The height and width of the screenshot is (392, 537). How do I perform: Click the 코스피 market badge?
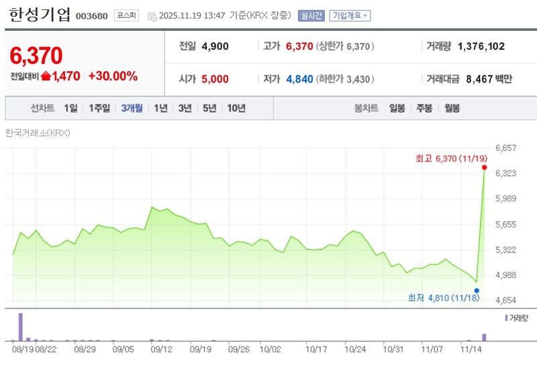coord(126,15)
